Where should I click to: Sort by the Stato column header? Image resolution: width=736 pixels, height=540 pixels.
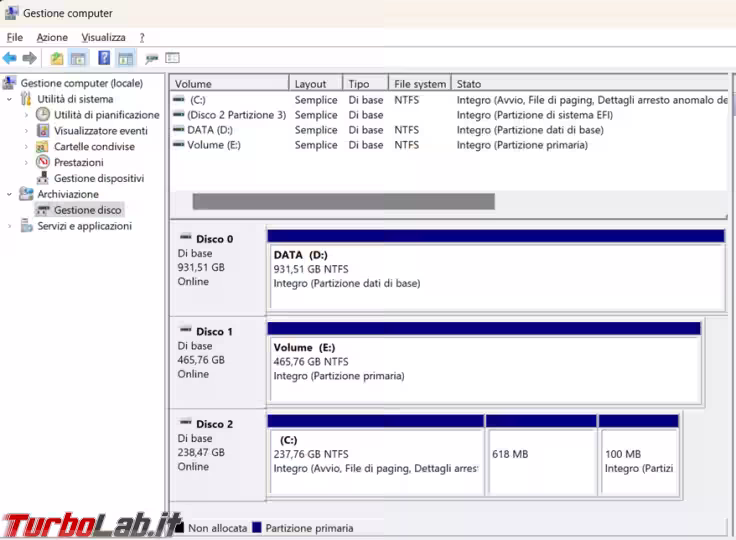tap(590, 84)
